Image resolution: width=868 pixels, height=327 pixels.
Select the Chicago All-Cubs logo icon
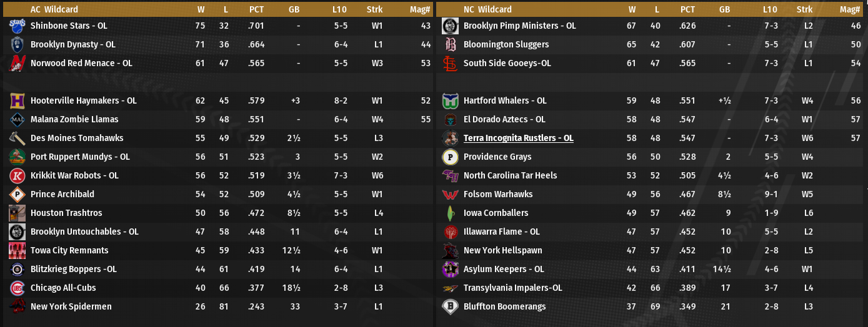point(17,288)
